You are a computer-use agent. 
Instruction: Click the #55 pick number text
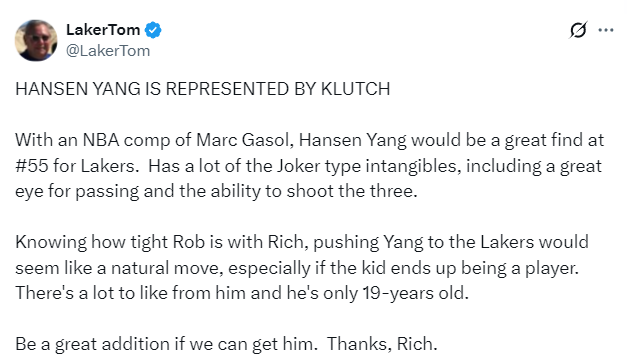32,166
